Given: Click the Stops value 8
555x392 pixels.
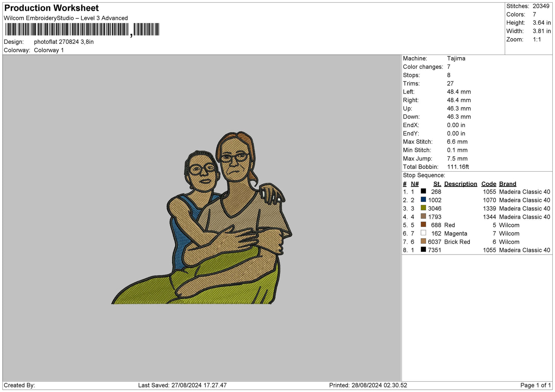Looking at the screenshot, I should (x=449, y=75).
